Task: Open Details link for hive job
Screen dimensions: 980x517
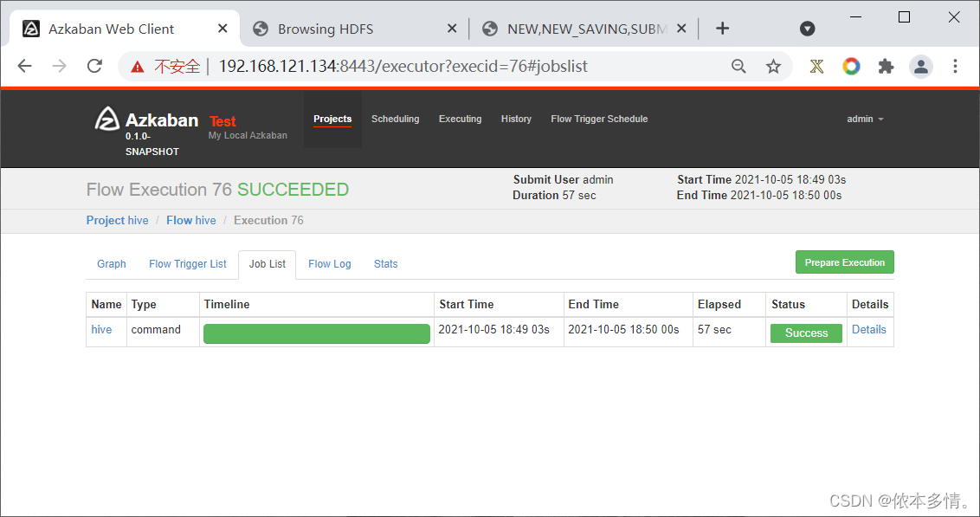Action: click(868, 329)
